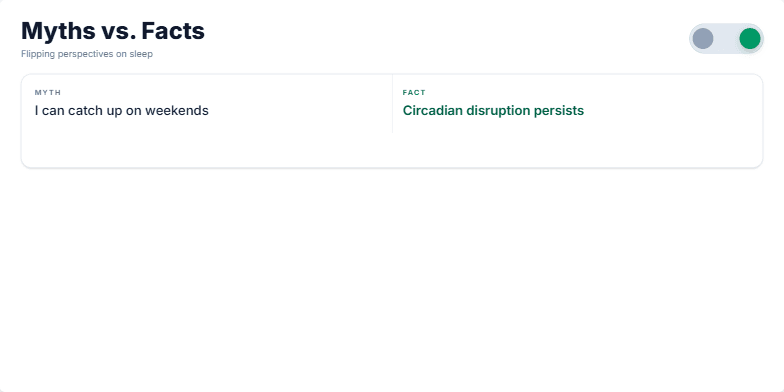Click the "Flipping perspectives on sleep" subtitle
This screenshot has width=784, height=392.
point(87,54)
